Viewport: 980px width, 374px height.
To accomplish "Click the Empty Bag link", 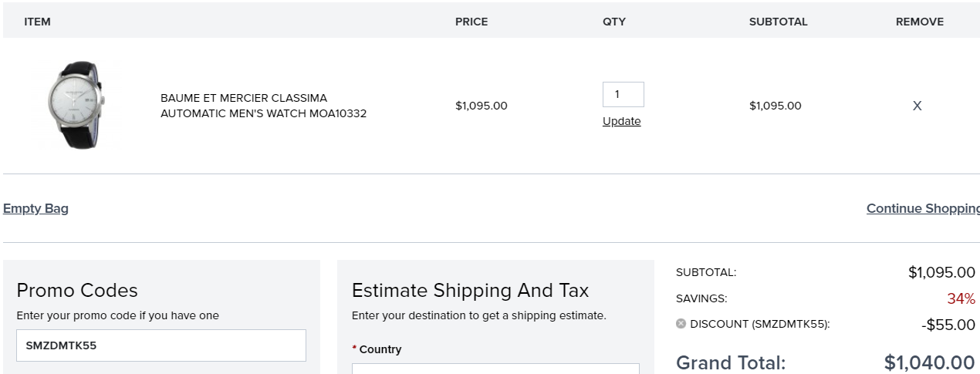I will click(35, 208).
